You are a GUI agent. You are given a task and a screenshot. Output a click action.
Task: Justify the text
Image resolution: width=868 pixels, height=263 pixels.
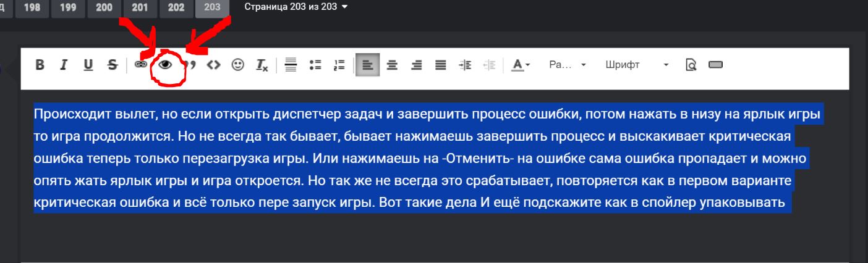tap(440, 64)
